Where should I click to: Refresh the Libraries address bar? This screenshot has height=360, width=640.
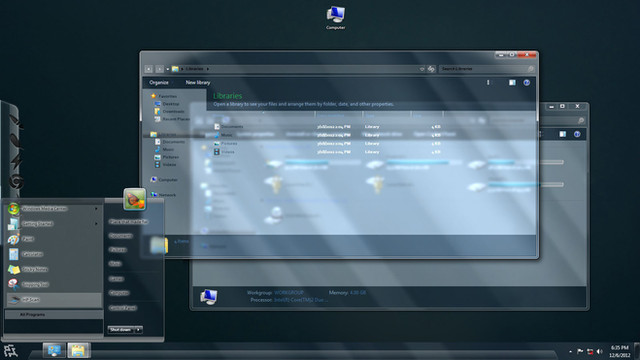(x=431, y=69)
